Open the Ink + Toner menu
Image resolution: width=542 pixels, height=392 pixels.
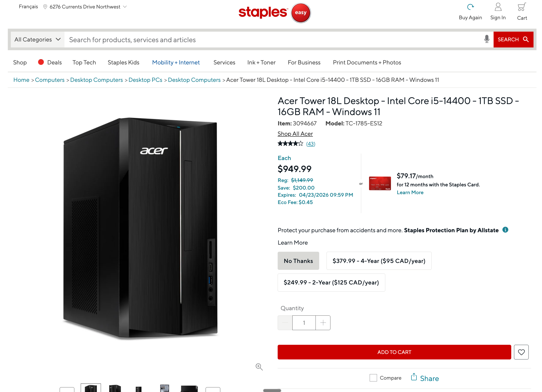261,62
